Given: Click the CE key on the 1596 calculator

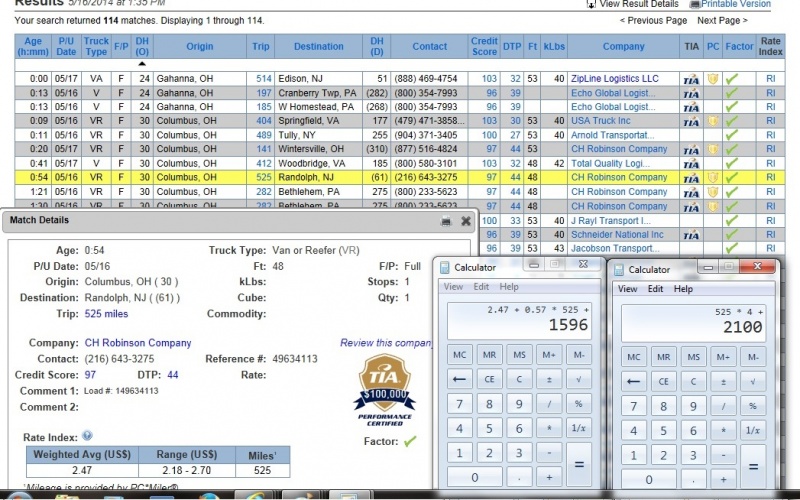Looking at the screenshot, I should [x=489, y=379].
